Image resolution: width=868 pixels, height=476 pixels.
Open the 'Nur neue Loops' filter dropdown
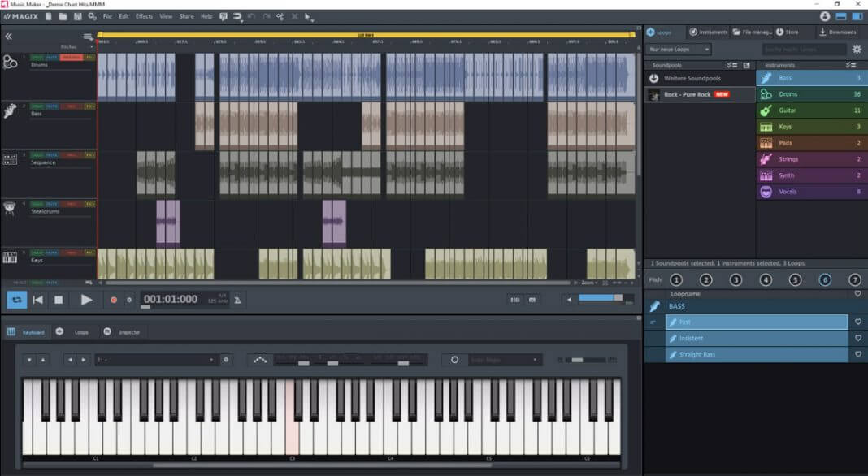pos(679,50)
